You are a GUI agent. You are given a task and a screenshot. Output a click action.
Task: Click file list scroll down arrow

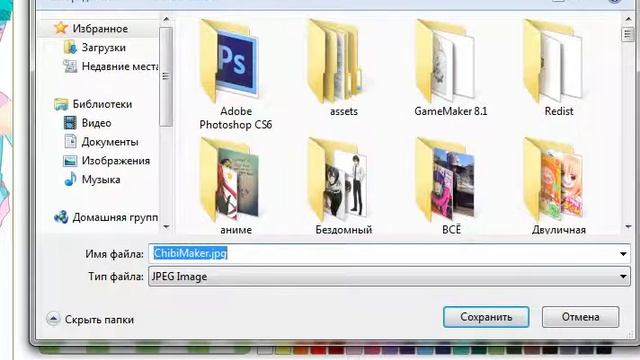pyautogui.click(x=628, y=227)
